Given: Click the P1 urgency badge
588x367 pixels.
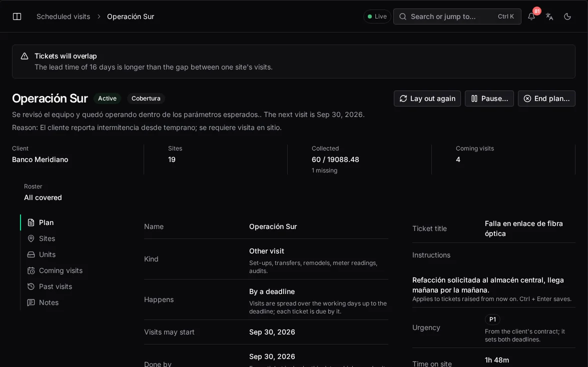Looking at the screenshot, I should coord(492,319).
